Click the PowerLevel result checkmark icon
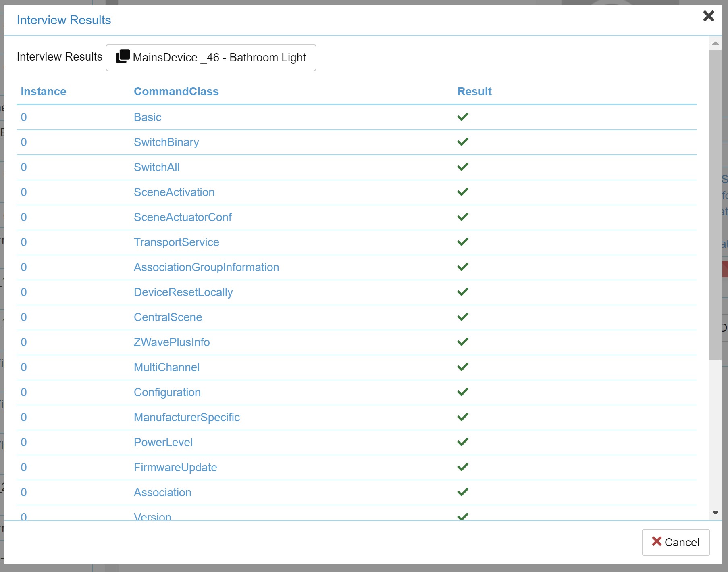Viewport: 728px width, 572px height. (x=462, y=442)
